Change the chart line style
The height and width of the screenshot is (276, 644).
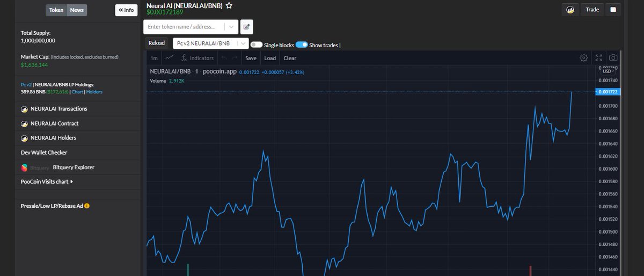point(170,58)
